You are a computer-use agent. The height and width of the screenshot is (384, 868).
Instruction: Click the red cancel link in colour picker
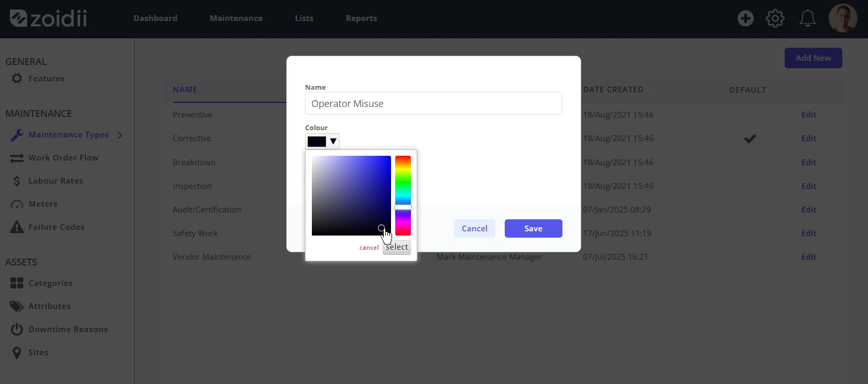369,248
